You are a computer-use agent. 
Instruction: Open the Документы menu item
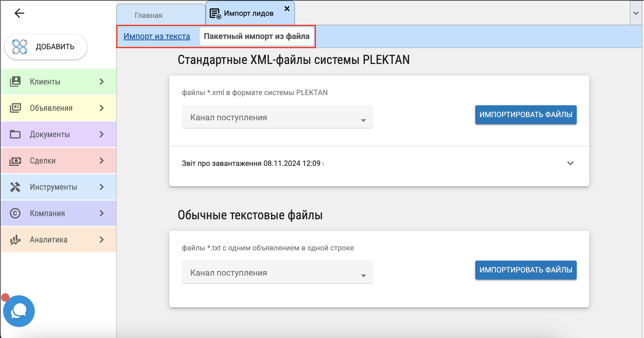click(x=58, y=134)
